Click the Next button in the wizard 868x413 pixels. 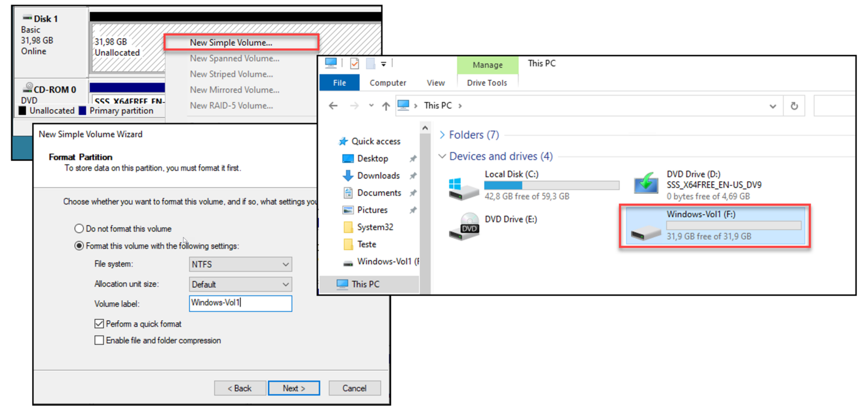point(294,388)
